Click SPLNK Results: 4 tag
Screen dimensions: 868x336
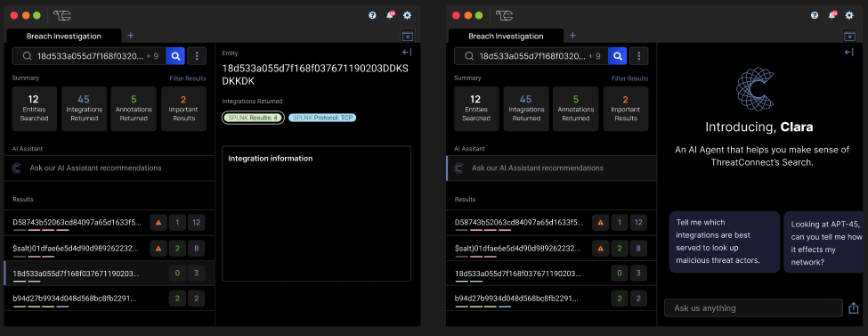pos(253,118)
